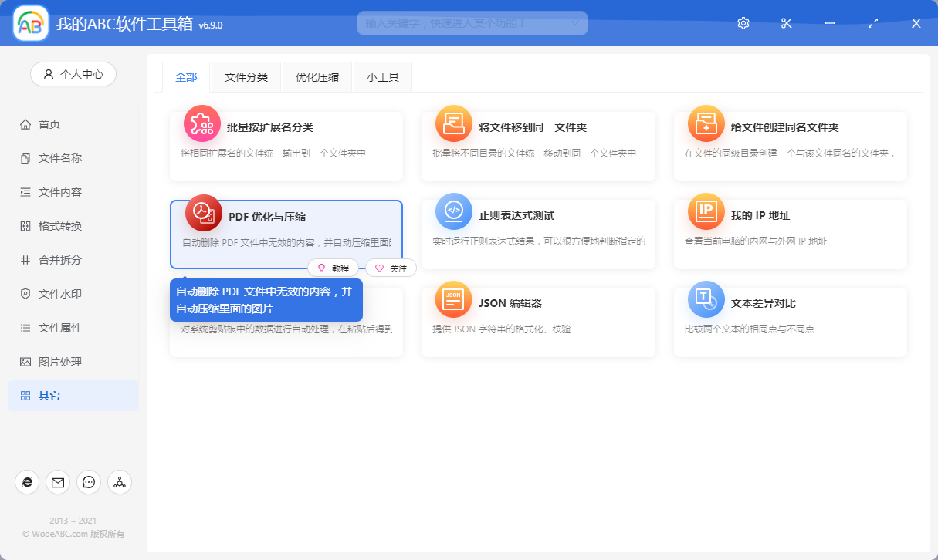Screen dimensions: 938x560
Task: Open the email contact icon at bottom left
Action: pyautogui.click(x=57, y=482)
